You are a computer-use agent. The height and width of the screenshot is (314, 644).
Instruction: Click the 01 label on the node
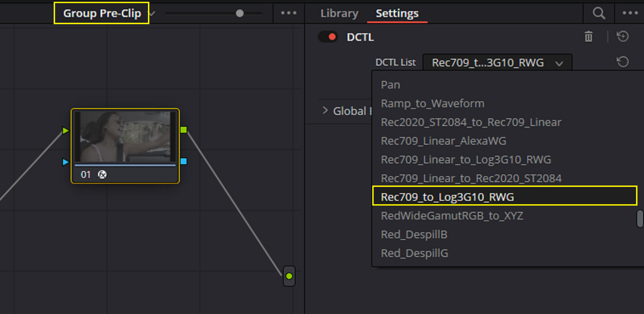pyautogui.click(x=86, y=175)
